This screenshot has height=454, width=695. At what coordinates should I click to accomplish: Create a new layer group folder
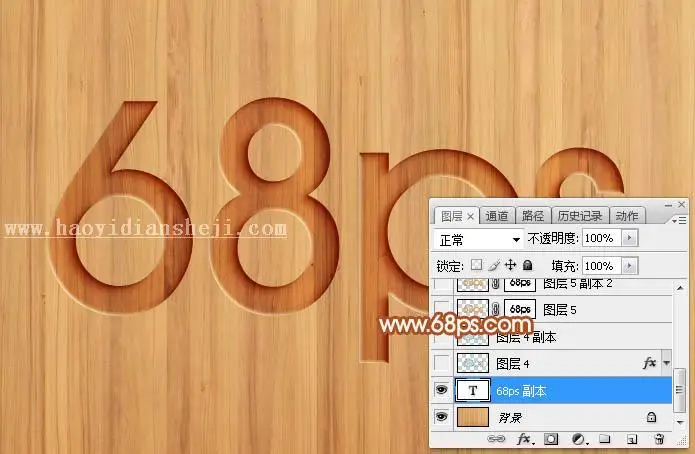tap(605, 439)
